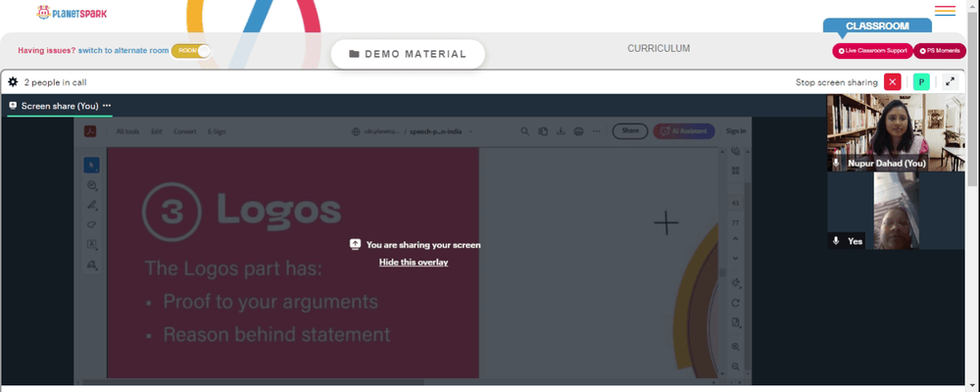980x392 pixels.
Task: Click microphone icon on Yes tile
Action: [836, 241]
